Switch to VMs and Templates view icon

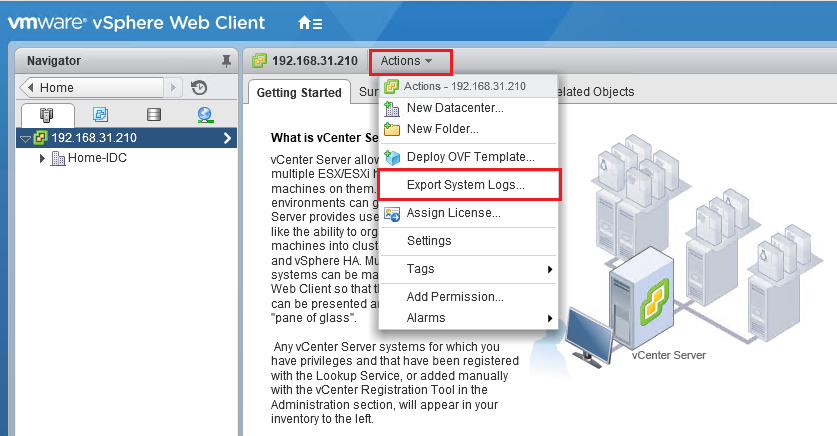pos(100,114)
